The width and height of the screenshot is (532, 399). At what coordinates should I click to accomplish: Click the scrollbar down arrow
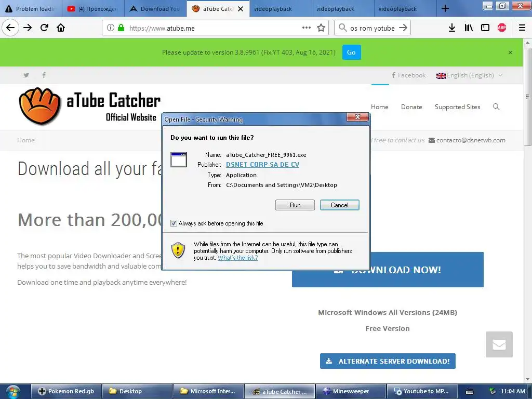tap(527, 379)
